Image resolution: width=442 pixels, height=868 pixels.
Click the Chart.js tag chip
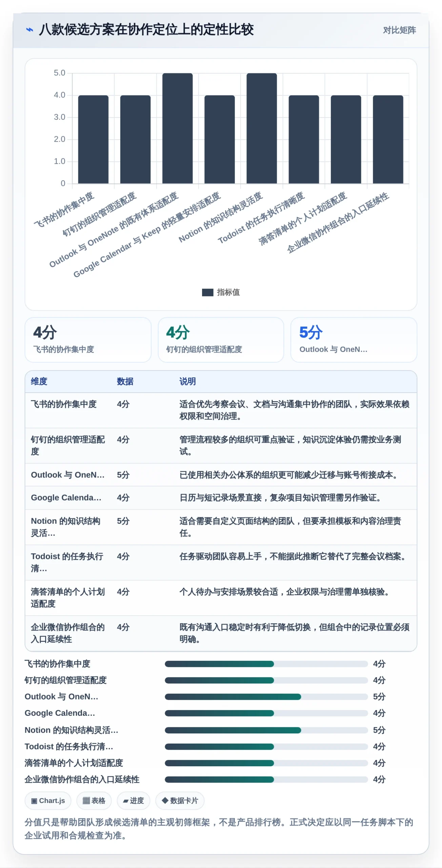click(x=48, y=801)
